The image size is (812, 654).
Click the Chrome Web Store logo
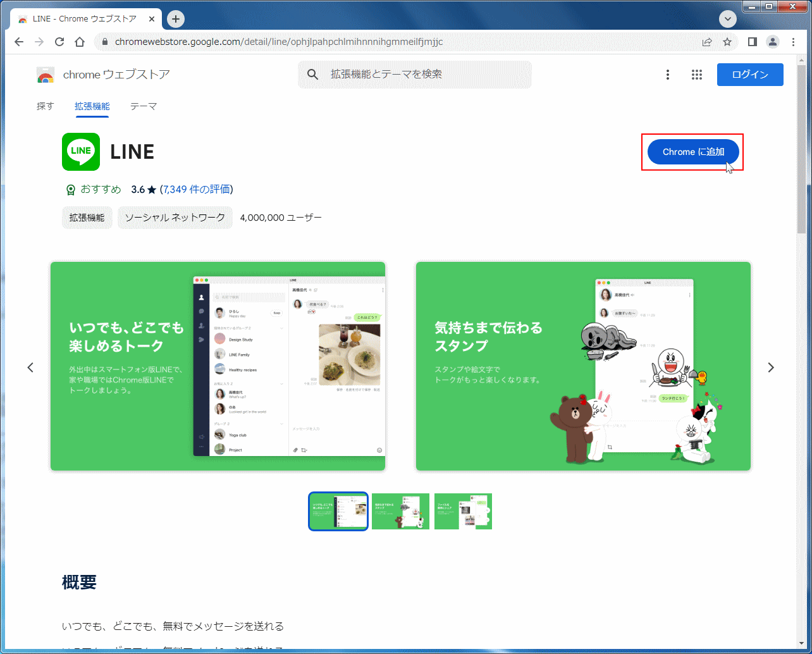pos(46,75)
